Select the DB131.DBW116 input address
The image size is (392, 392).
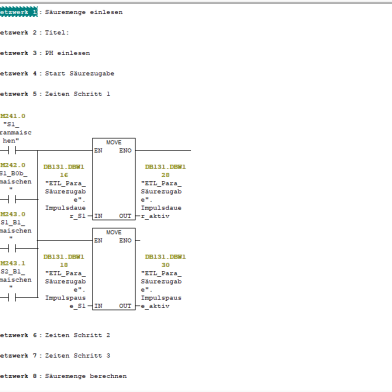pyautogui.click(x=64, y=171)
